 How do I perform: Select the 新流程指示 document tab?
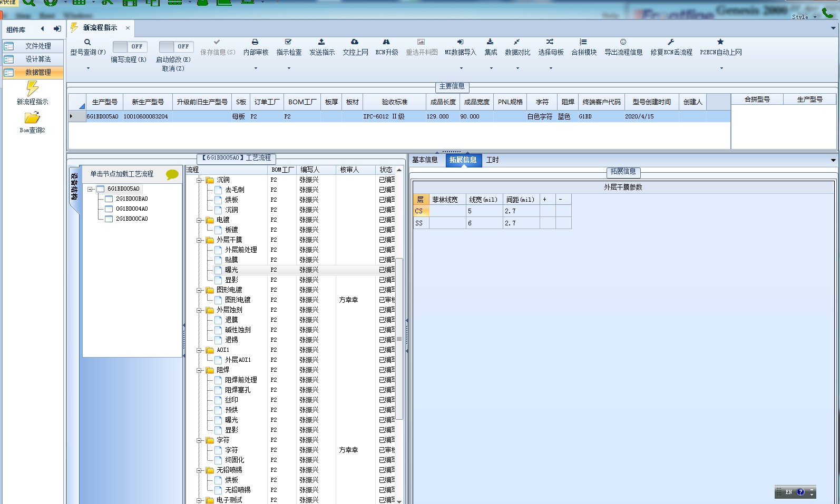(100, 28)
